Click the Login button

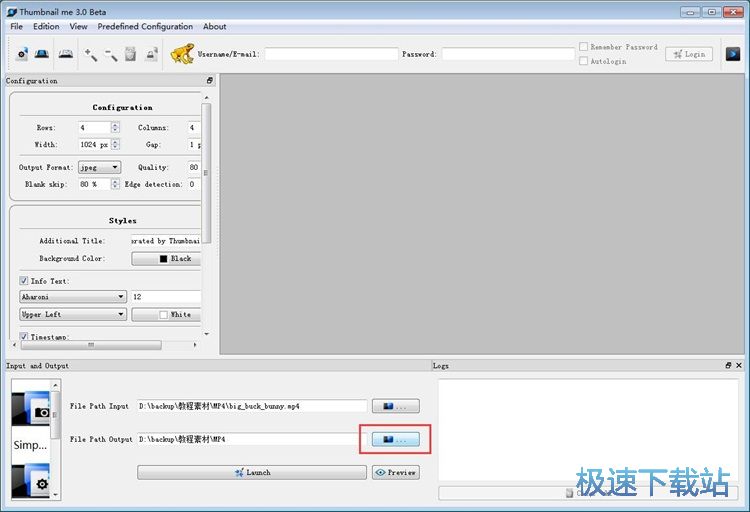pos(689,54)
